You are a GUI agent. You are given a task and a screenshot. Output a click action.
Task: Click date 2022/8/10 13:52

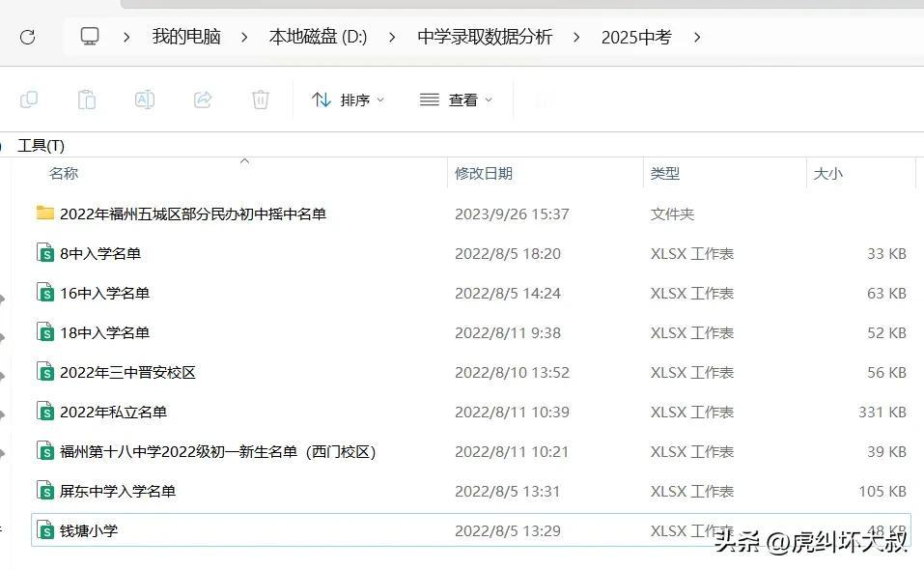pos(512,373)
